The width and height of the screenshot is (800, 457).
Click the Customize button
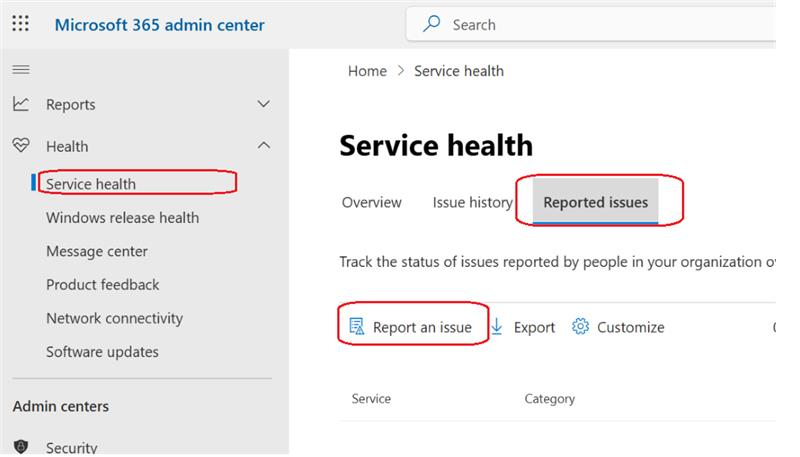[618, 327]
